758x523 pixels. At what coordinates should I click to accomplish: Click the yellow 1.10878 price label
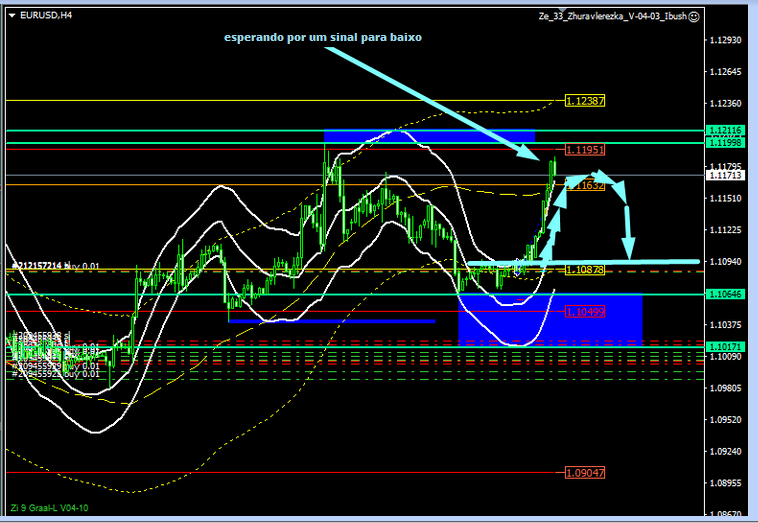(584, 270)
